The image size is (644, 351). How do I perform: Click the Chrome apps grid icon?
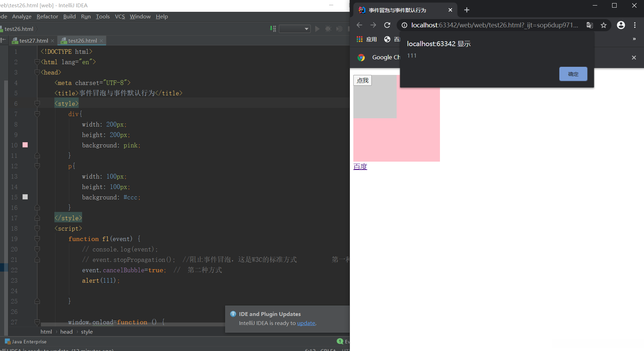359,39
